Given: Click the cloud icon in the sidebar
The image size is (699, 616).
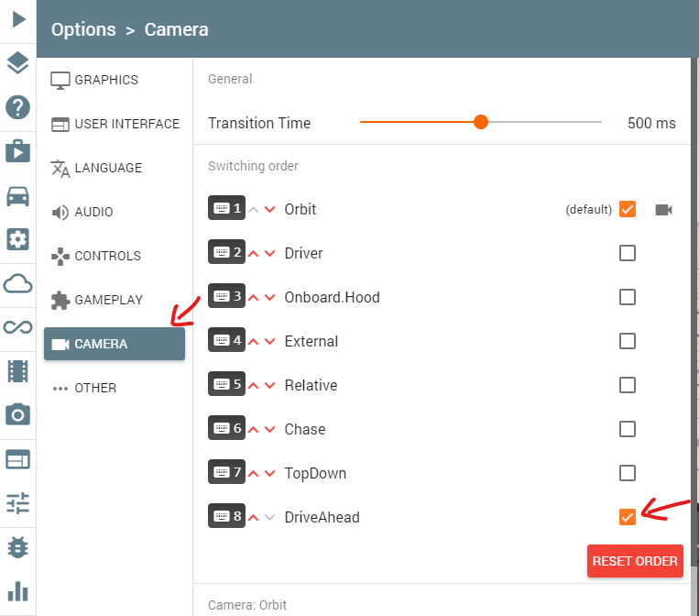Looking at the screenshot, I should click(18, 283).
